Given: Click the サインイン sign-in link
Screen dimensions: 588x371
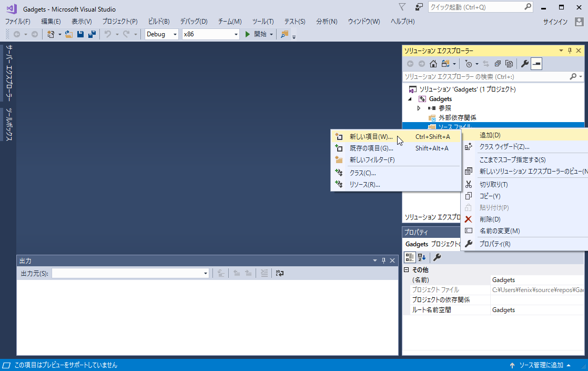Looking at the screenshot, I should pos(555,22).
